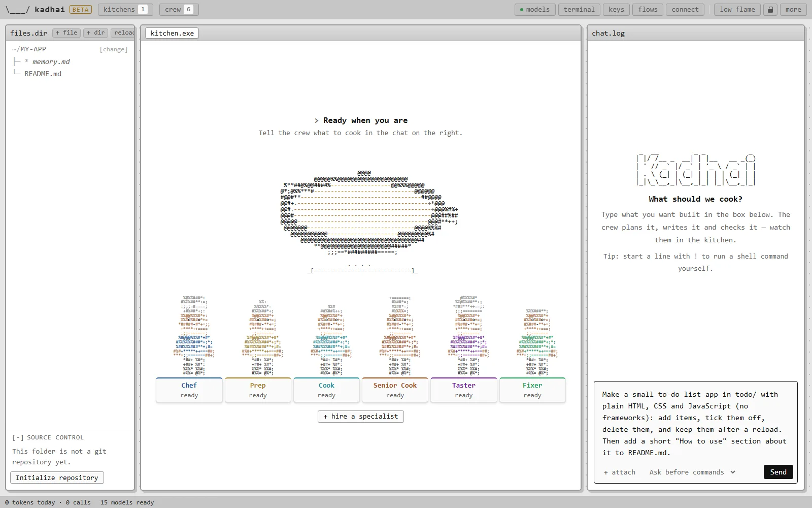
Task: Open the more menu
Action: click(x=793, y=10)
